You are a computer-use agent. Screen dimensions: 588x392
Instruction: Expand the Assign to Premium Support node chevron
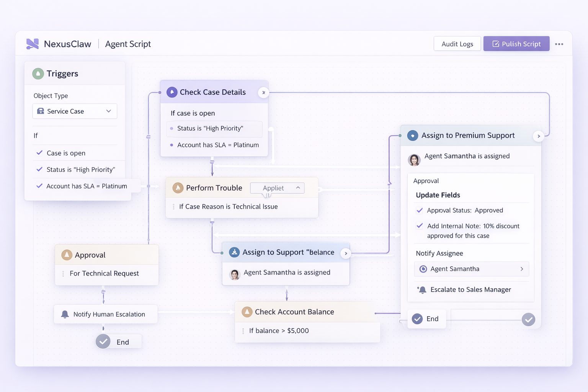tap(538, 136)
